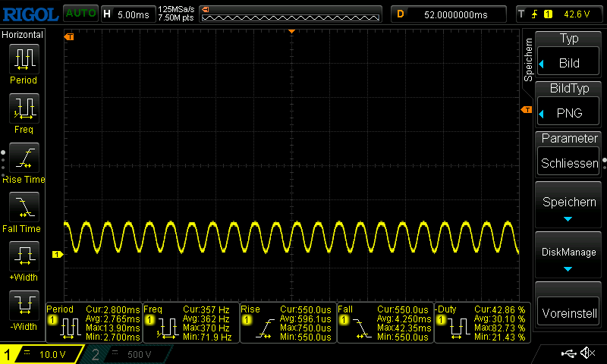This screenshot has width=607, height=364.
Task: Expand the DiskManage submenu
Action: coord(568,256)
